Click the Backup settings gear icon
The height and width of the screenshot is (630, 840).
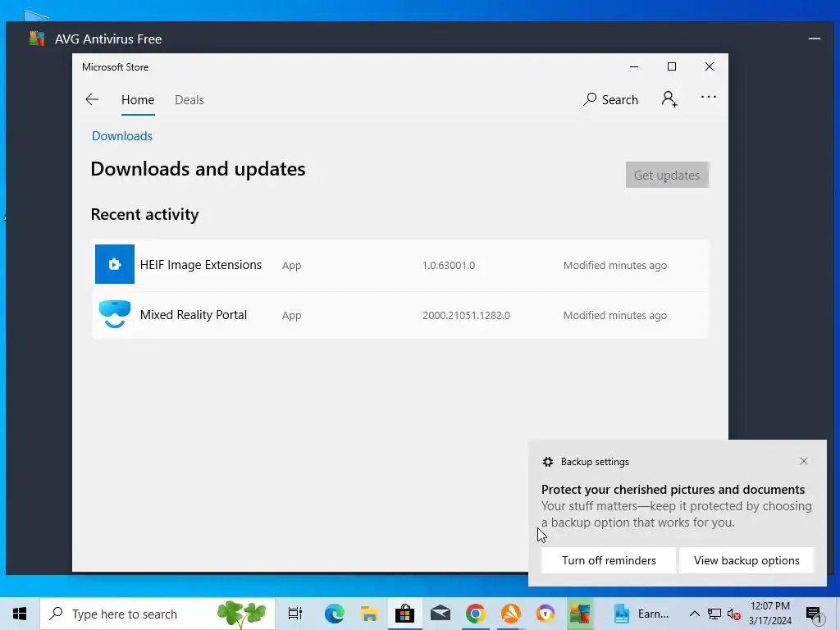(547, 462)
